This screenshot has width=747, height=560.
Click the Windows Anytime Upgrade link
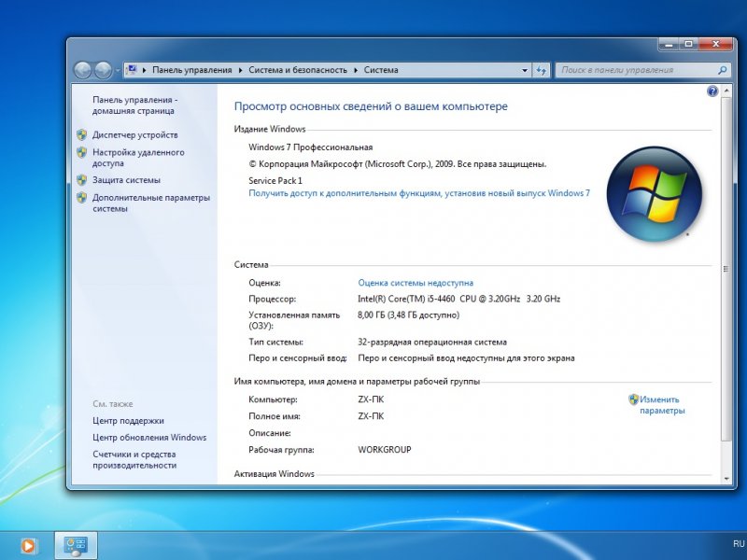(419, 193)
